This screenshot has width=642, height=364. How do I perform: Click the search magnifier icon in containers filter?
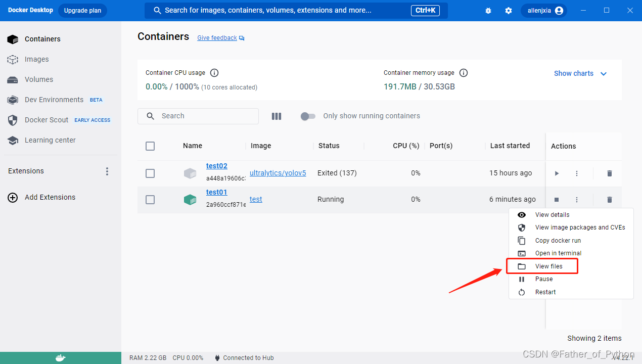pyautogui.click(x=150, y=116)
